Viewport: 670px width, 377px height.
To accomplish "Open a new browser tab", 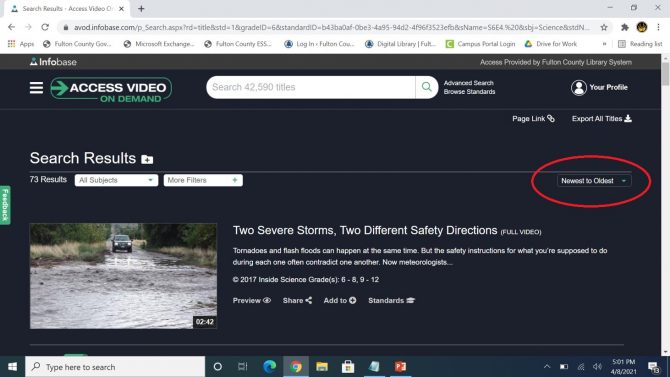I will tap(141, 9).
